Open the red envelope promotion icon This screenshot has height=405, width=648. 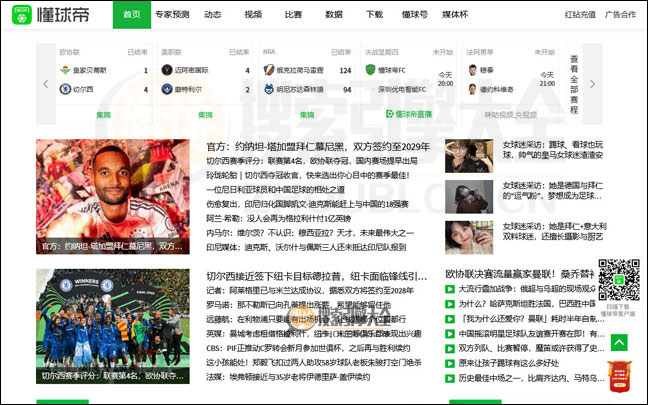click(619, 376)
